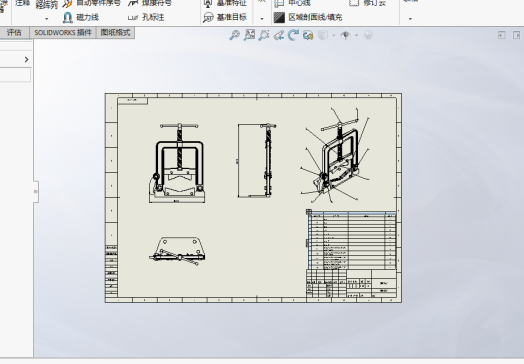Image resolution: width=524 pixels, height=364 pixels.
Task: Open the SOLIDWORKS 插件 tab
Action: coord(63,33)
